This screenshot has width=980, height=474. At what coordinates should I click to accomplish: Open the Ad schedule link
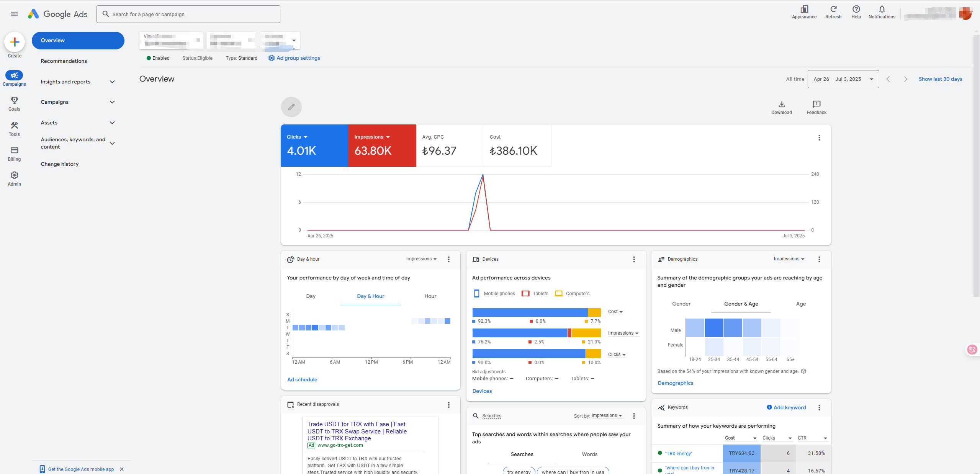click(302, 379)
